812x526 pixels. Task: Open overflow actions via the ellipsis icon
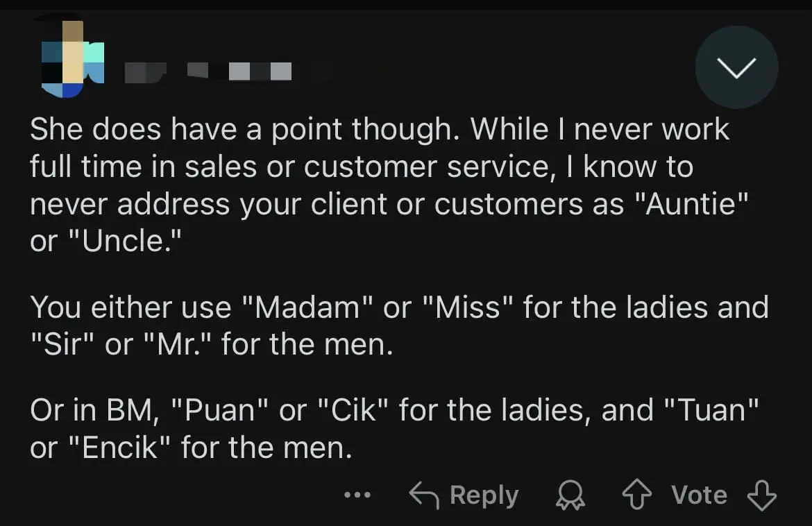point(356,495)
